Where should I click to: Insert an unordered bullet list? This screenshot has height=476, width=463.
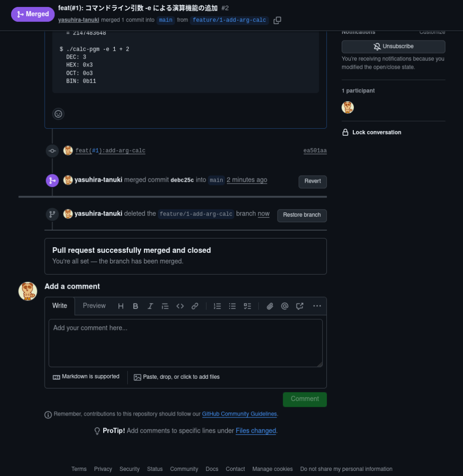coord(232,306)
